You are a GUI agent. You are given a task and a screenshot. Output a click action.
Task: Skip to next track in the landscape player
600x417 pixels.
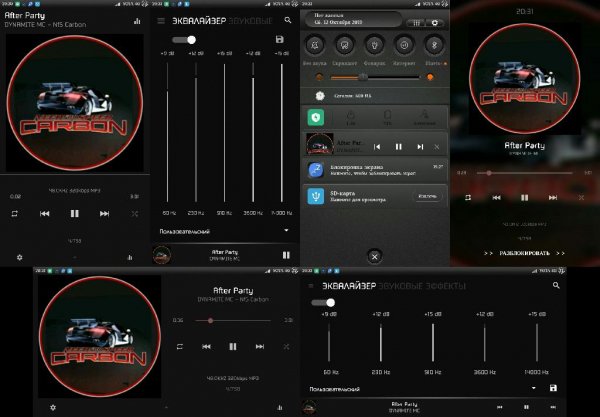[260, 347]
